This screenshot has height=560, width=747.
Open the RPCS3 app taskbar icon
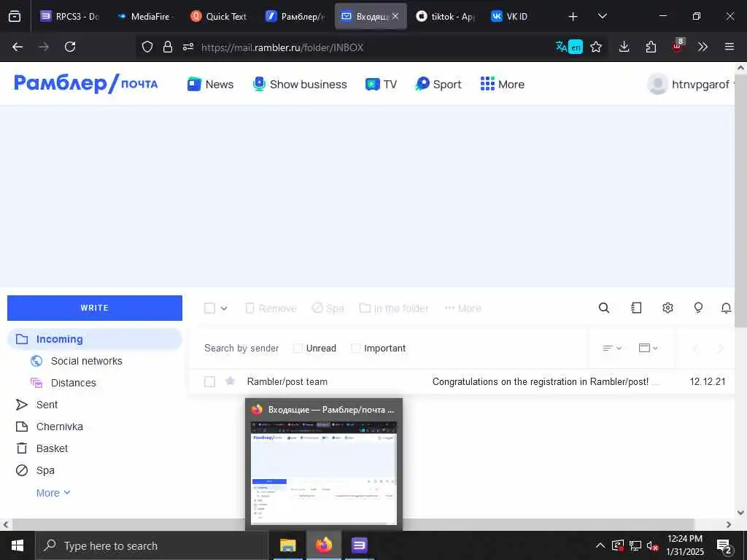(x=359, y=545)
